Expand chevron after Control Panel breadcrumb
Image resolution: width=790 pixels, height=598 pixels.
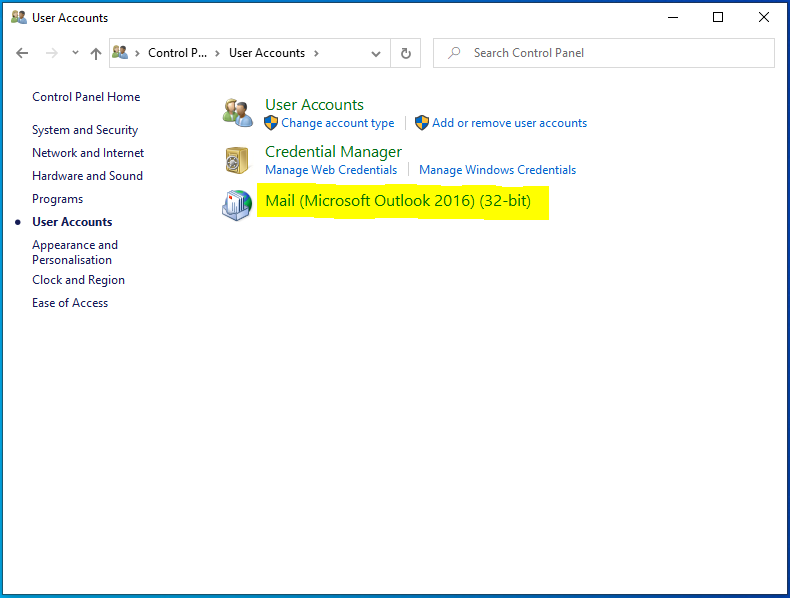(217, 53)
